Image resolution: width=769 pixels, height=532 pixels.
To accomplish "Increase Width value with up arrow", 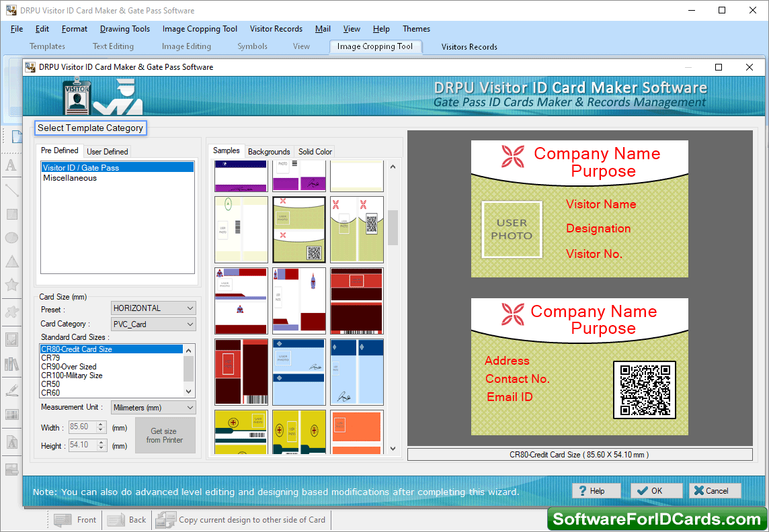I will coord(101,425).
